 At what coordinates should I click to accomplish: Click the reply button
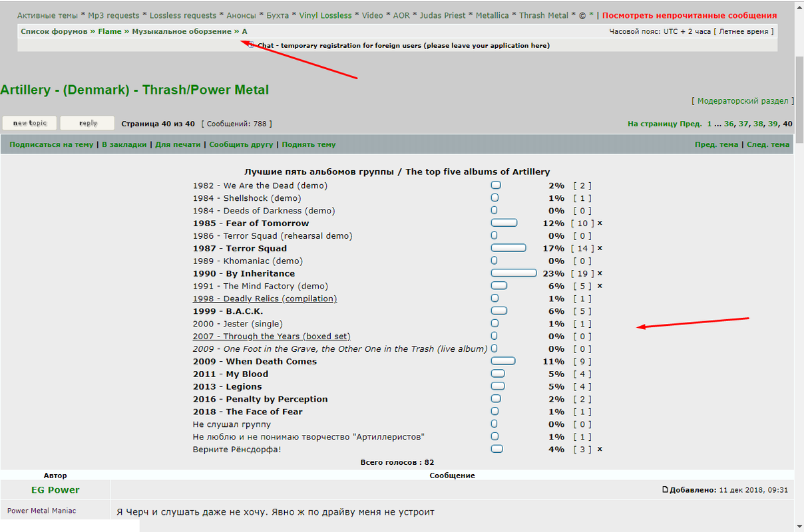tap(87, 123)
